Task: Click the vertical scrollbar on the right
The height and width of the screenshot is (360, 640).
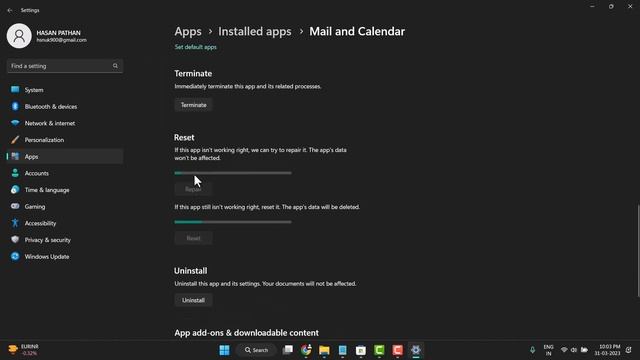Action: pos(638,251)
